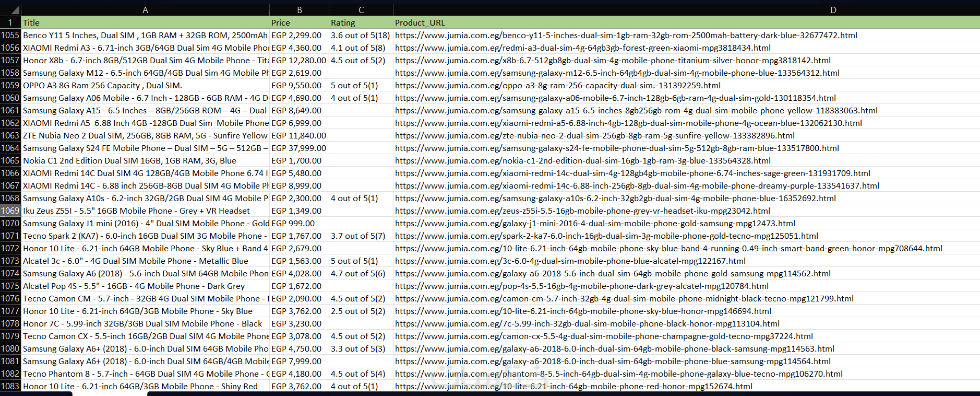Select row header 1055

[x=10, y=35]
